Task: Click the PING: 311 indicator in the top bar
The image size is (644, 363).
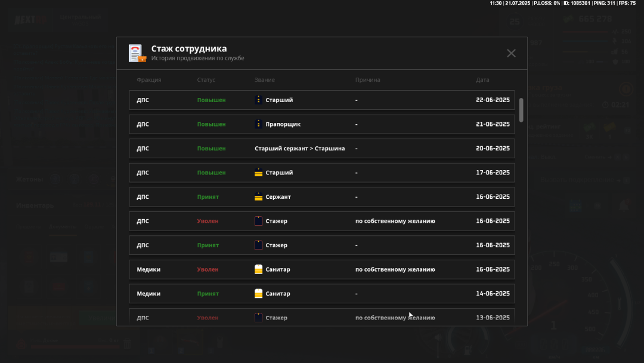Action: [603, 4]
